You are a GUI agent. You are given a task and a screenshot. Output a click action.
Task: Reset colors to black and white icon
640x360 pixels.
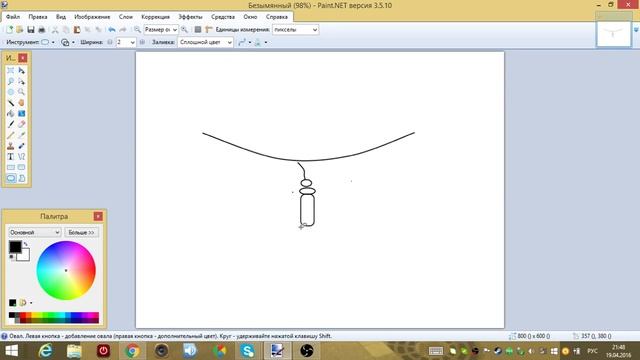pos(11,257)
